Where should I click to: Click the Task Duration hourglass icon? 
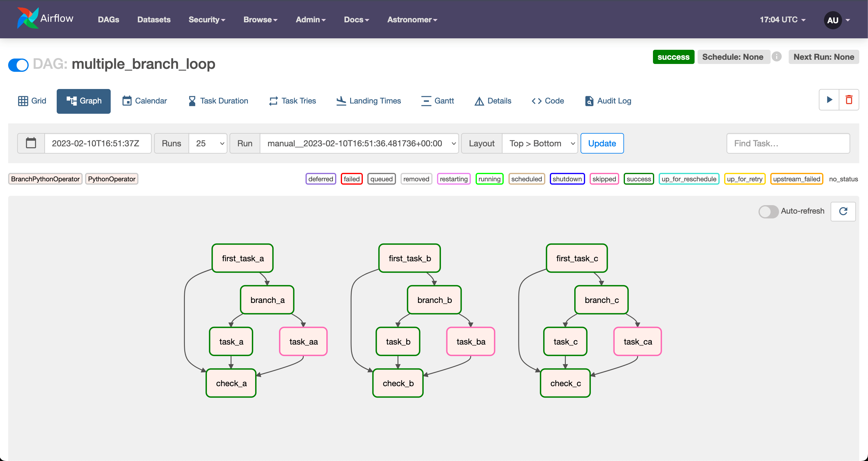click(192, 100)
